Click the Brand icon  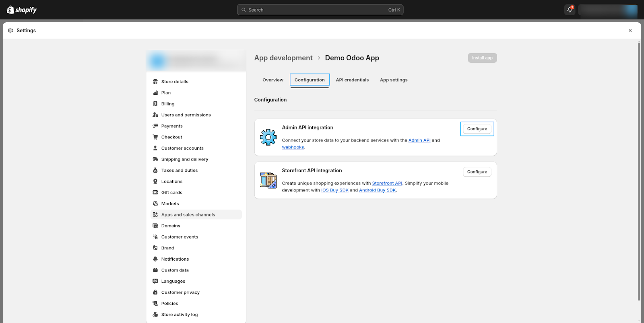[155, 248]
